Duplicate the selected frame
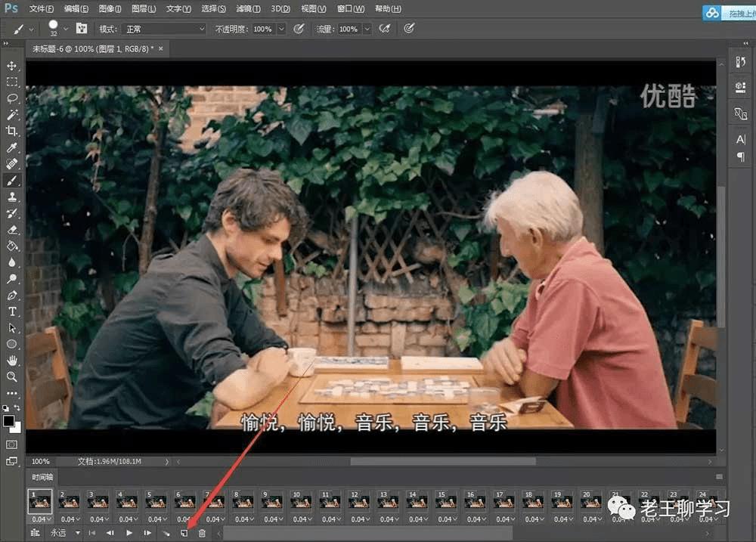The height and width of the screenshot is (542, 756). (184, 533)
